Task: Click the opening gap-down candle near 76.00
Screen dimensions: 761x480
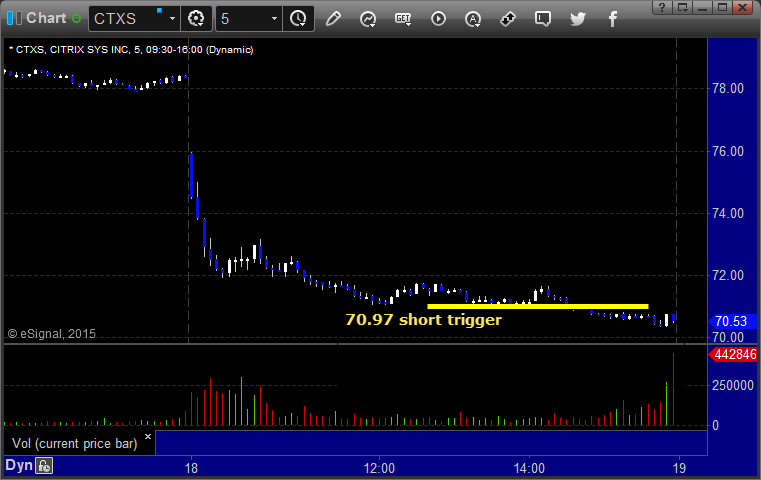Action: 192,176
